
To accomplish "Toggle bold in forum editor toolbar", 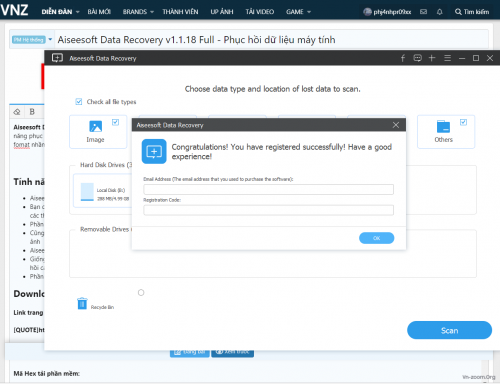I will pyautogui.click(x=32, y=112).
